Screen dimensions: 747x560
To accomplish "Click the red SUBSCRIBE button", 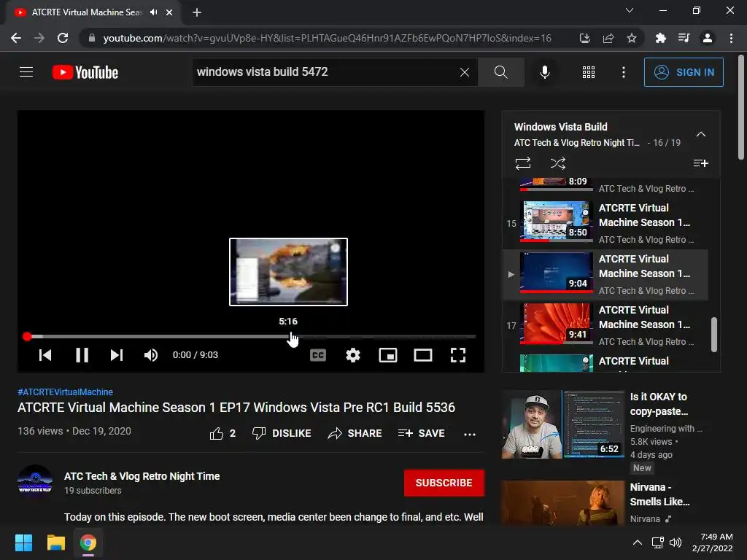I will pos(444,483).
